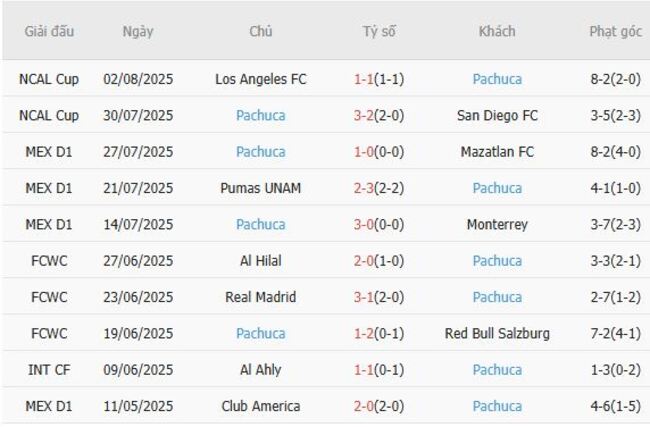Click the Ngày column header

click(x=138, y=32)
